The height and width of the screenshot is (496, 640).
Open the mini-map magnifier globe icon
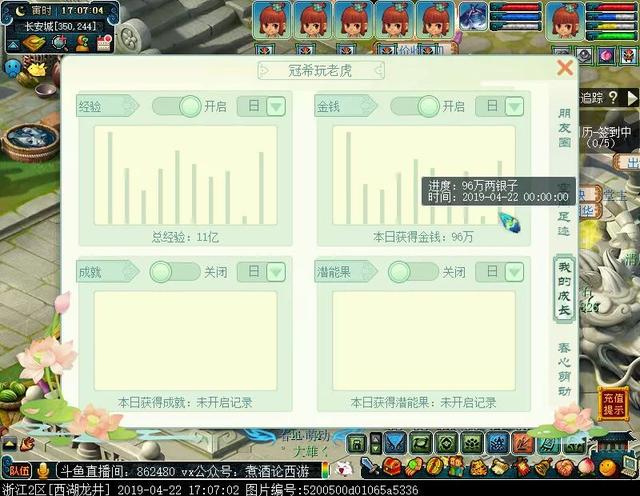60,43
